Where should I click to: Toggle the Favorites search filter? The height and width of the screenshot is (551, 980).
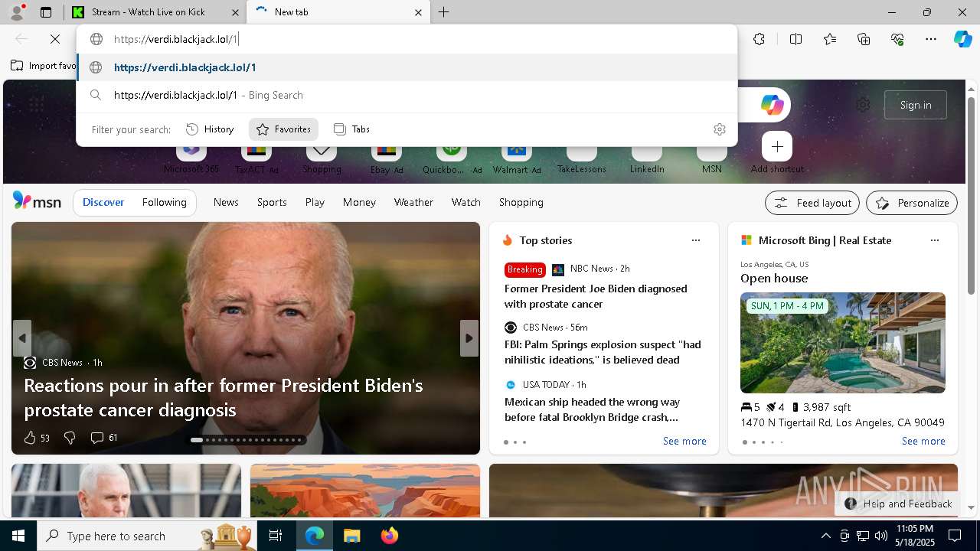(x=283, y=129)
